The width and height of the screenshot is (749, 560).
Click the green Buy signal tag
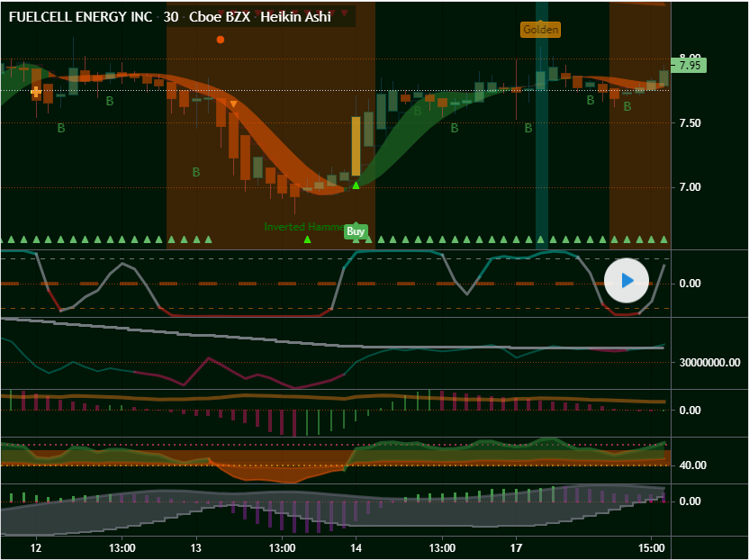point(356,231)
